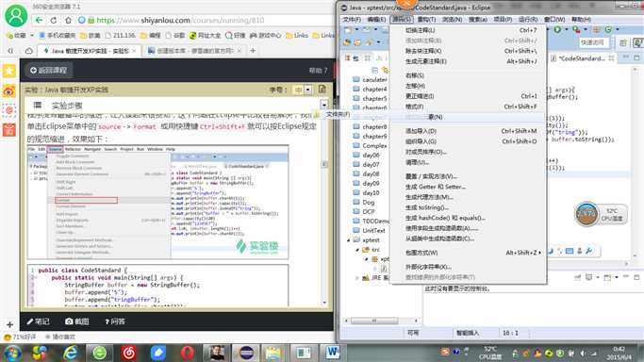Open 包围方式(W) submenu
Viewport: 644px width, 362px height.
pos(469,253)
